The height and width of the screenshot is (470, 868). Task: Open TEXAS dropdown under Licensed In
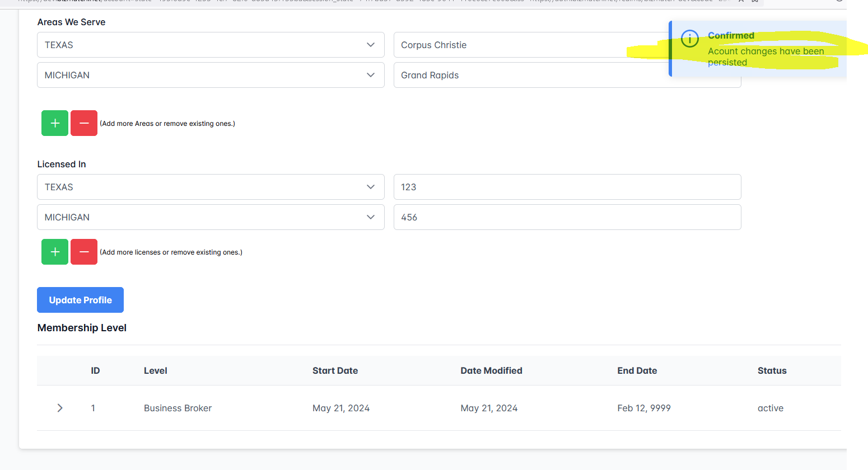(x=211, y=187)
